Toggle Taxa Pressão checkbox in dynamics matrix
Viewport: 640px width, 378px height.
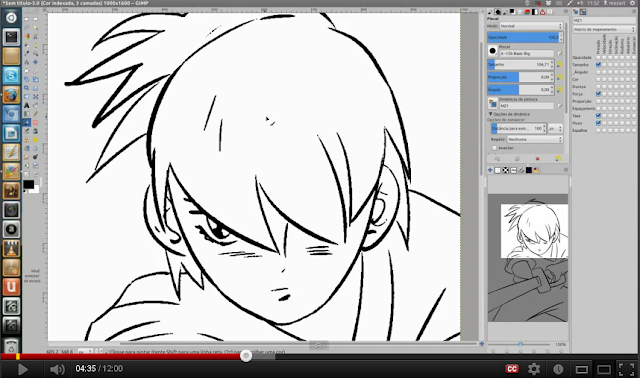pyautogui.click(x=598, y=116)
